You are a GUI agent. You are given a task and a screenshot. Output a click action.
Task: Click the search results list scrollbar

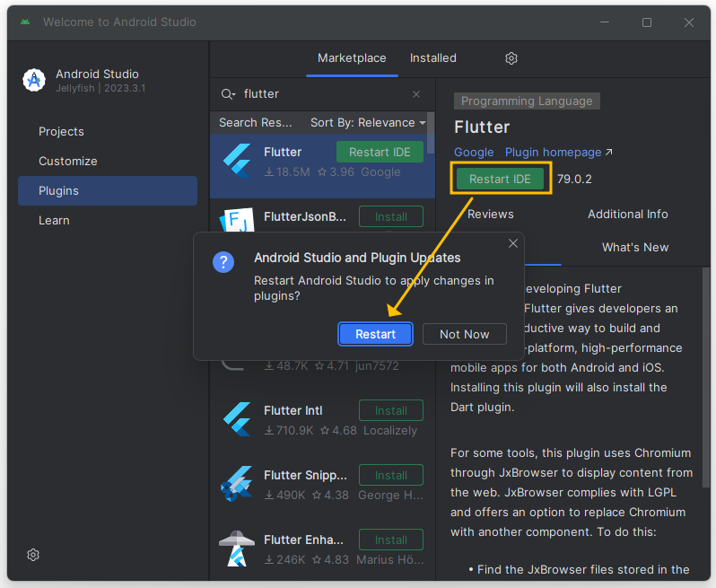pyautogui.click(x=430, y=134)
